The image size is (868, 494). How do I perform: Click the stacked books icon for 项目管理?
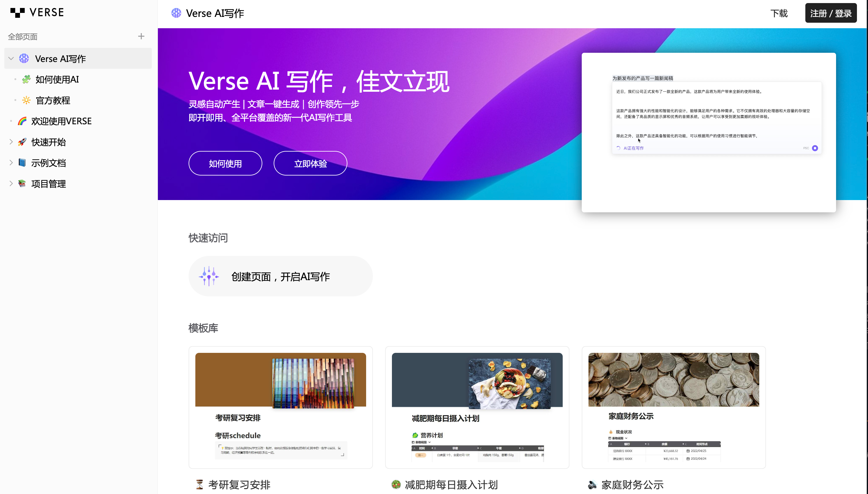coord(22,183)
